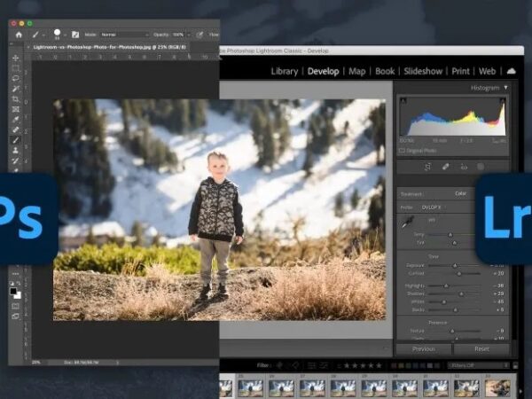The height and width of the screenshot is (399, 532).
Task: Set Treatment to Color
Action: pos(460,193)
